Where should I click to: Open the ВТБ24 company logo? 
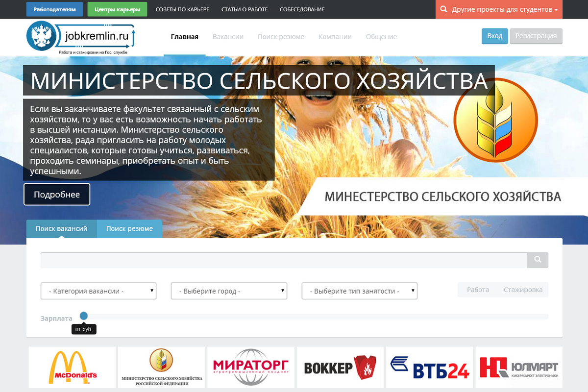(x=430, y=367)
